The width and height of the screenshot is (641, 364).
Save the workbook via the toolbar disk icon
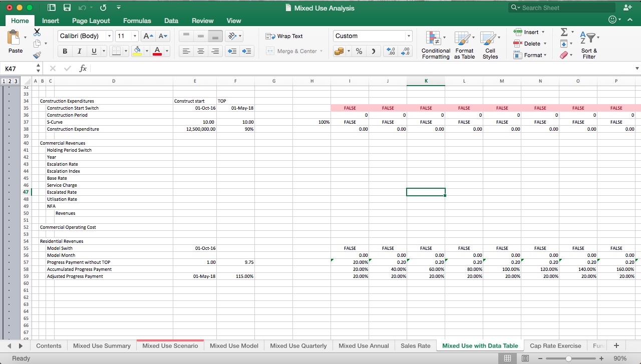67,8
